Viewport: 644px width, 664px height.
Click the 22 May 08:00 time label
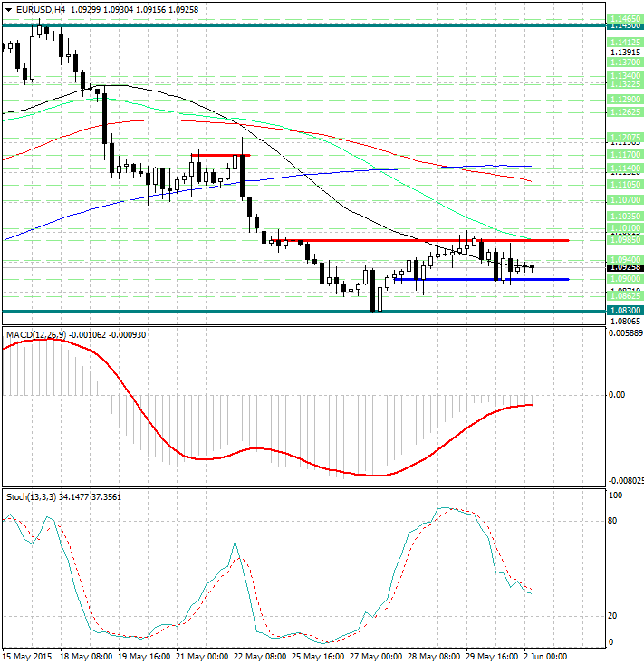point(262,655)
